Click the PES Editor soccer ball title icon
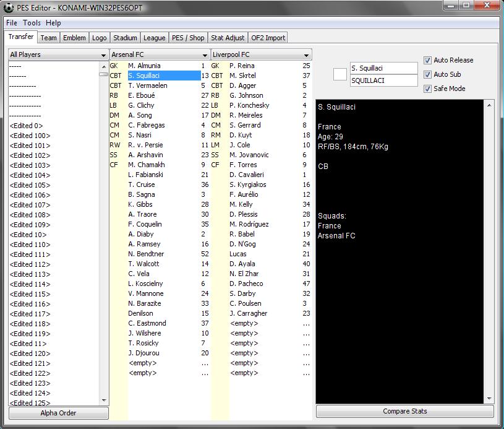Screen dimensions: 504x429 coord(9,7)
